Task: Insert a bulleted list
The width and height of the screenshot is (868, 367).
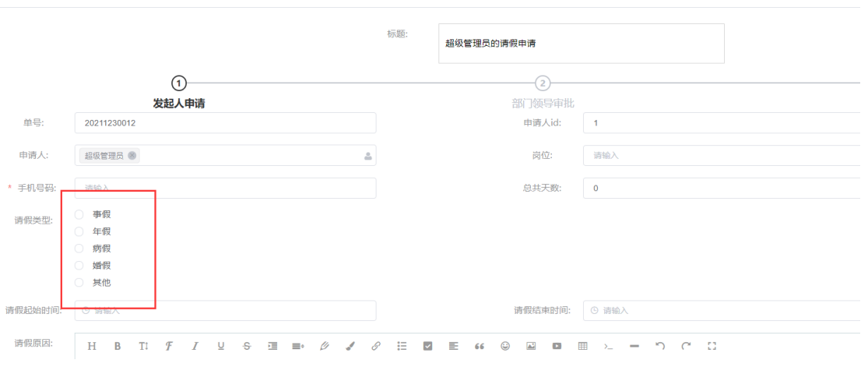Action: click(402, 346)
